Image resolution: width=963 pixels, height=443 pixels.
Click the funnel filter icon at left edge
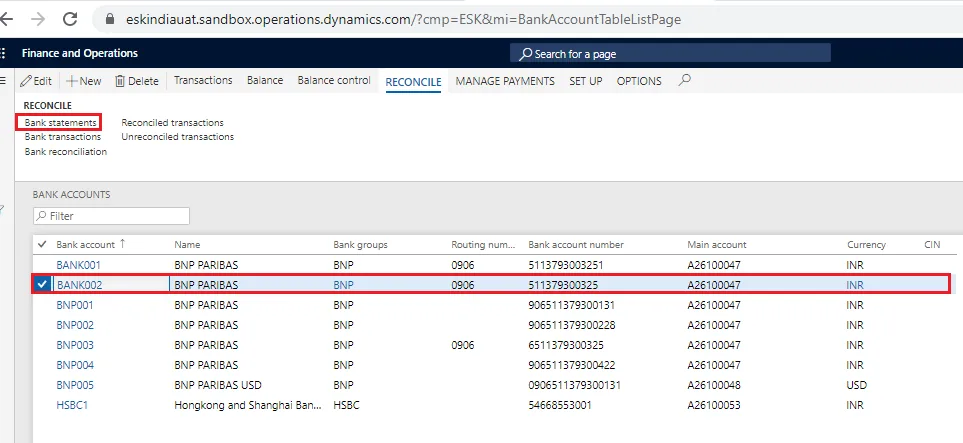pyautogui.click(x=2, y=210)
